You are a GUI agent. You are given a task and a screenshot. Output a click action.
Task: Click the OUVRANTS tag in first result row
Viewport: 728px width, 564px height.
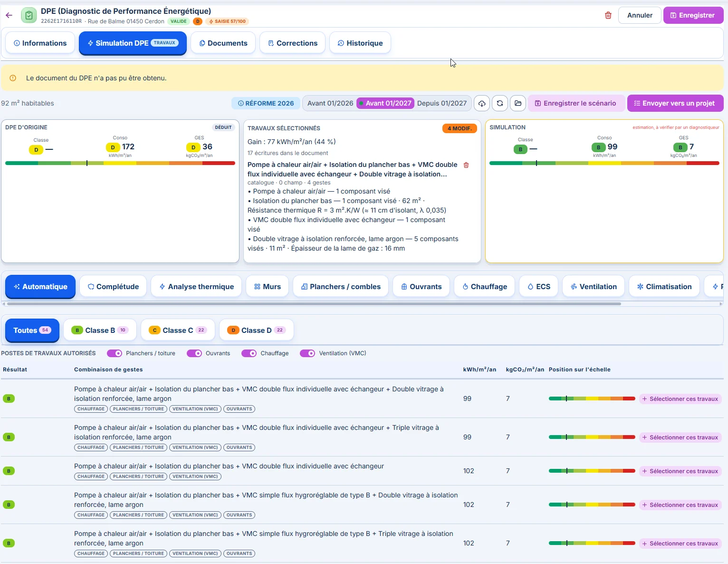[239, 409]
